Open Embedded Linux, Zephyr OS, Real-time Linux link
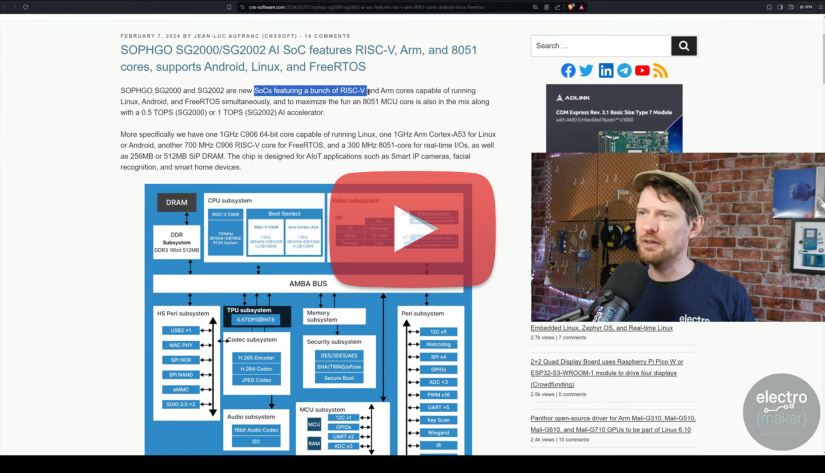 [601, 328]
